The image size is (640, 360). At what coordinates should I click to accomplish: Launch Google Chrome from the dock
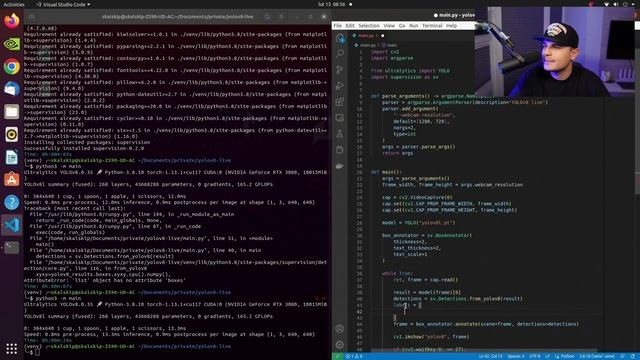click(11, 67)
